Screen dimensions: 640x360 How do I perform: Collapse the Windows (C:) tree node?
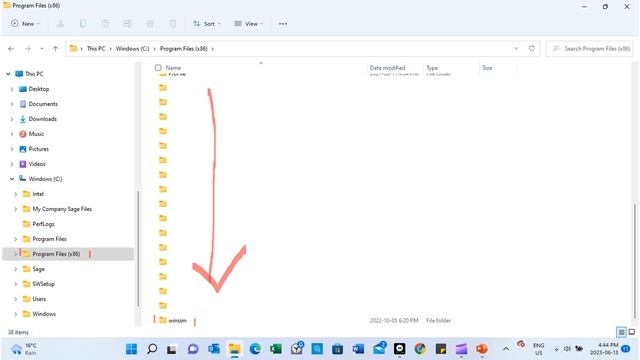pos(12,179)
